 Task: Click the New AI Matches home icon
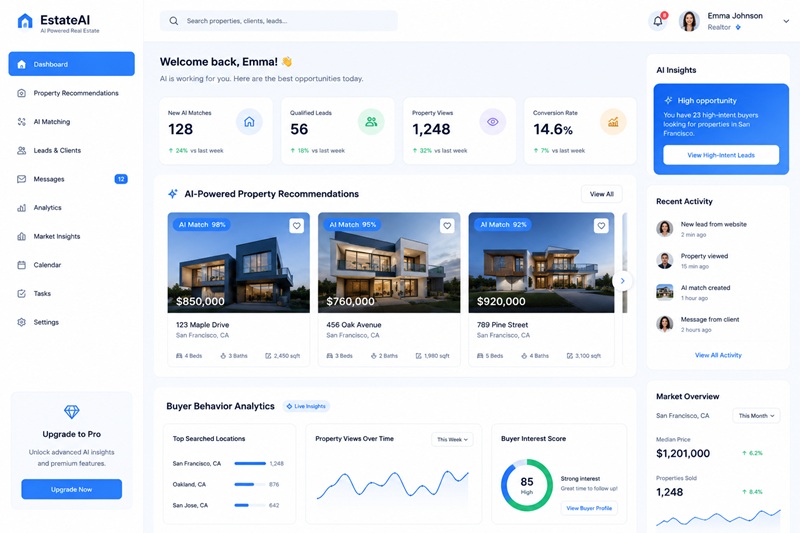[249, 122]
